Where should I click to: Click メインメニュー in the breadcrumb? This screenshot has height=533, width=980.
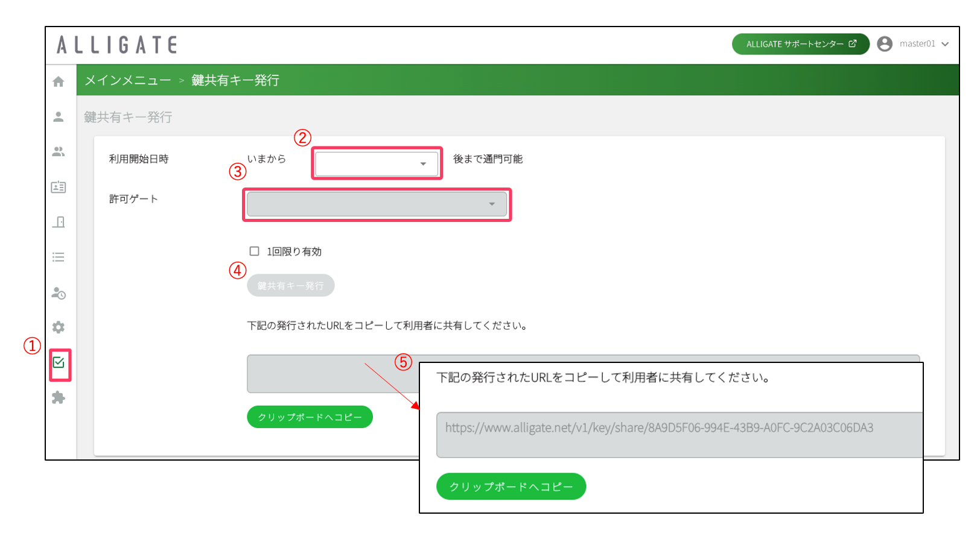tap(128, 80)
